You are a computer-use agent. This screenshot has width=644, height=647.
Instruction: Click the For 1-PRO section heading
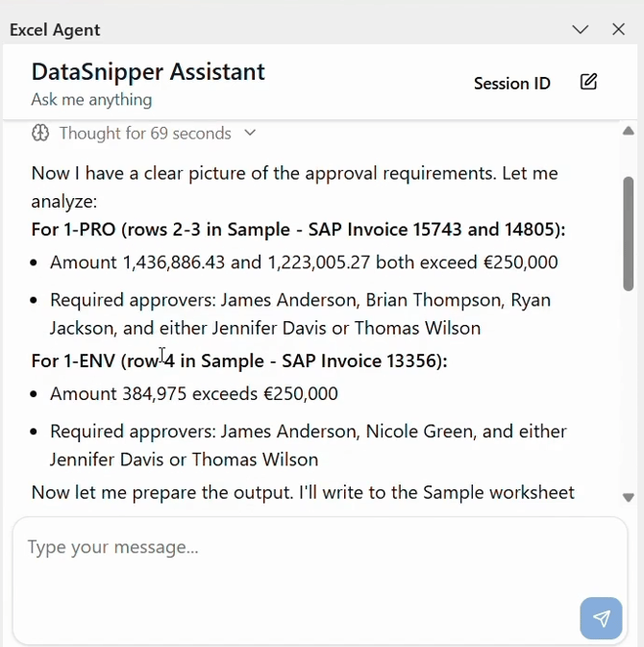(x=298, y=230)
